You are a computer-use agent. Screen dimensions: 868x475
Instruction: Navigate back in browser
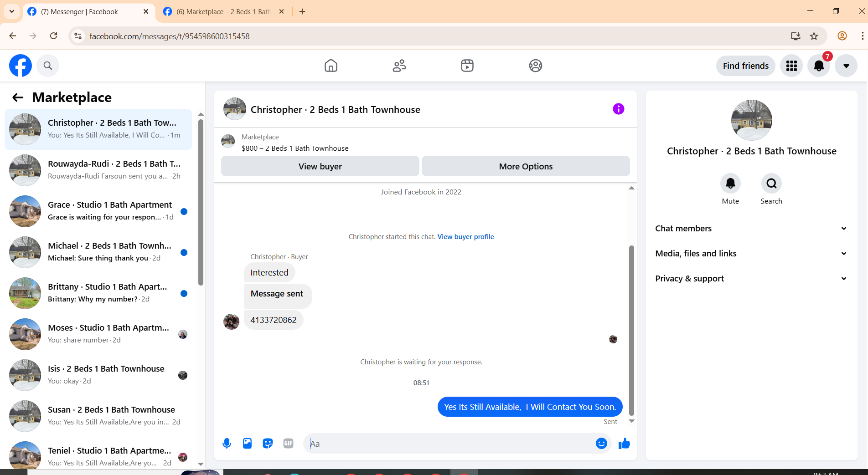coord(13,36)
